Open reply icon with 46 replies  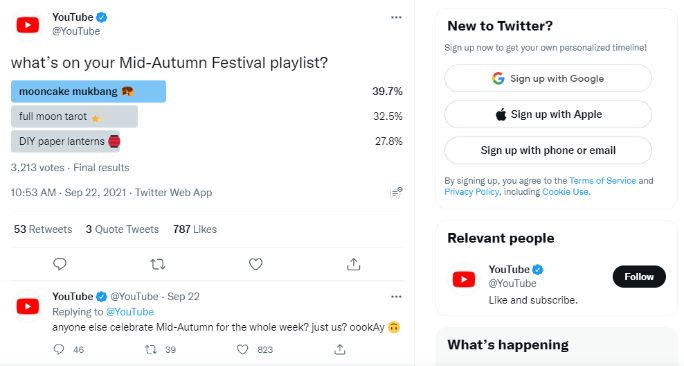[59, 349]
